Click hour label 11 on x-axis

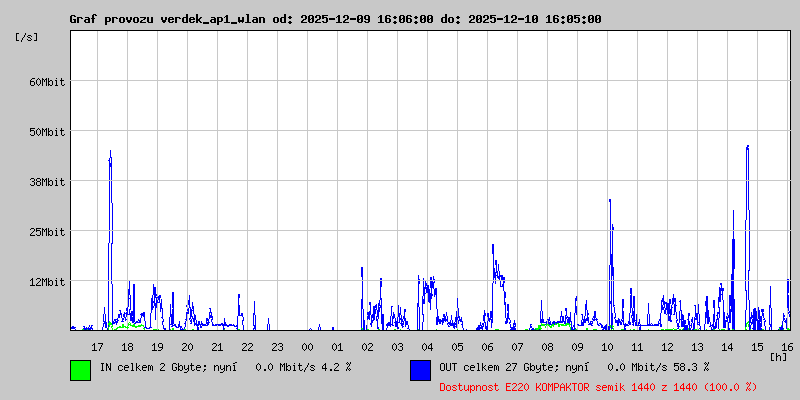637,347
